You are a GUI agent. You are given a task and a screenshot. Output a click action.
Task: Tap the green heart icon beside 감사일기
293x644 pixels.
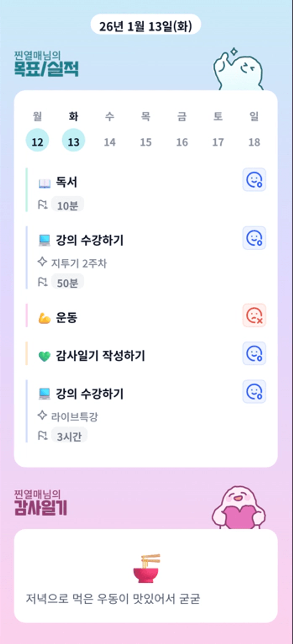(x=44, y=356)
